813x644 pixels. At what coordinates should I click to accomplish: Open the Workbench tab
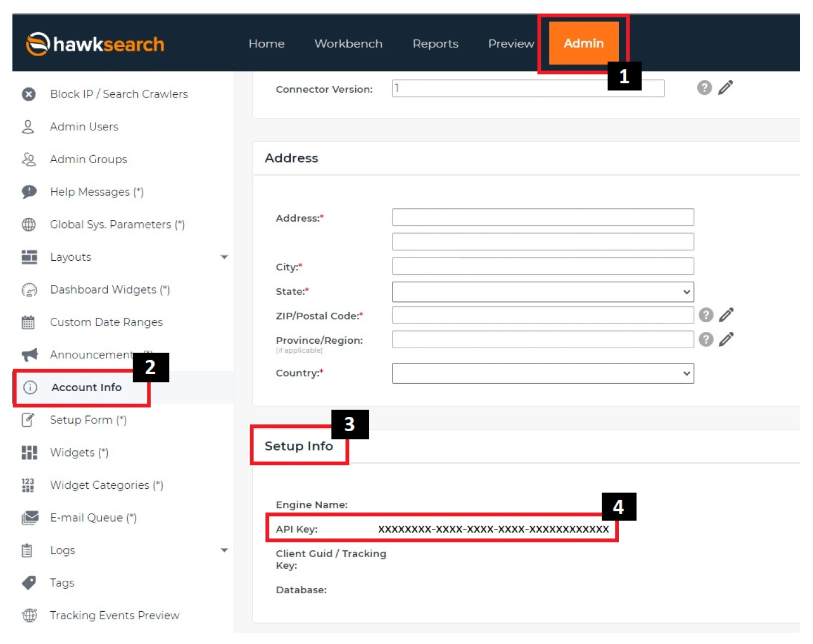click(348, 43)
